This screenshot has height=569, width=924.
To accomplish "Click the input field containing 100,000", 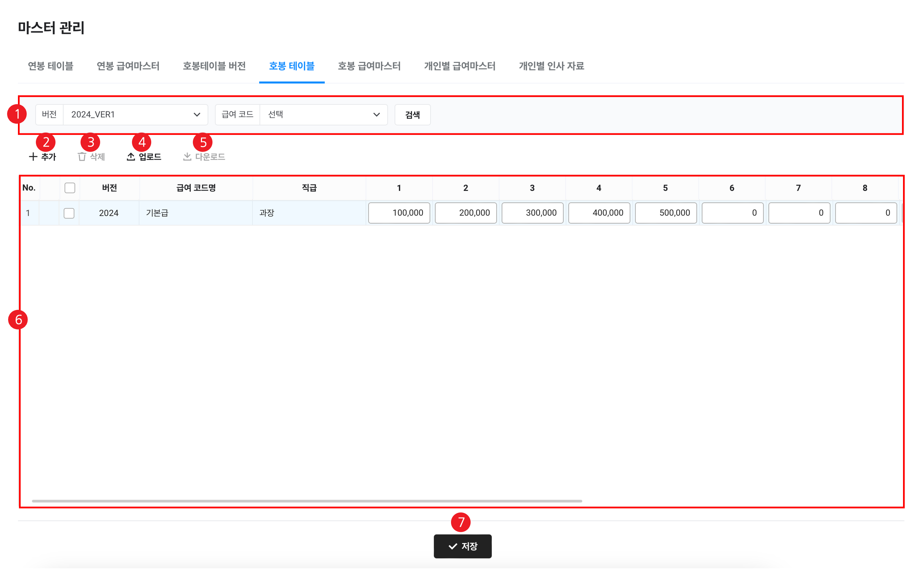I will (x=399, y=213).
